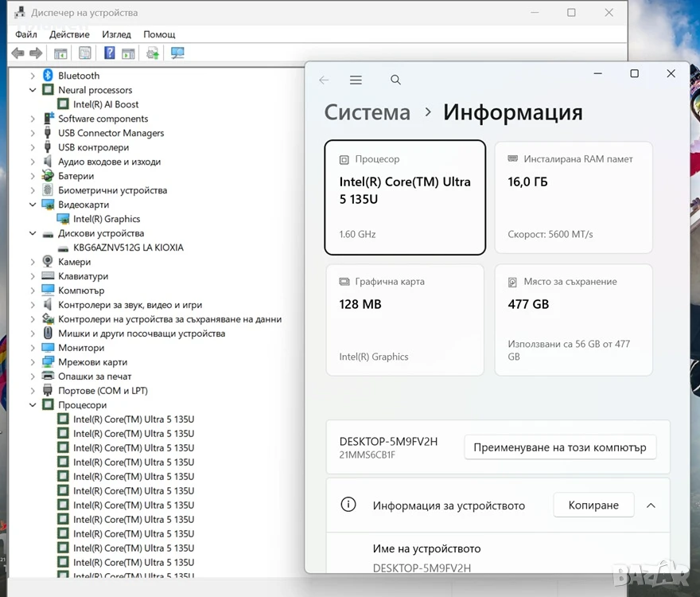Expand the Мрежови карти node
The height and width of the screenshot is (597, 700).
[x=33, y=362]
